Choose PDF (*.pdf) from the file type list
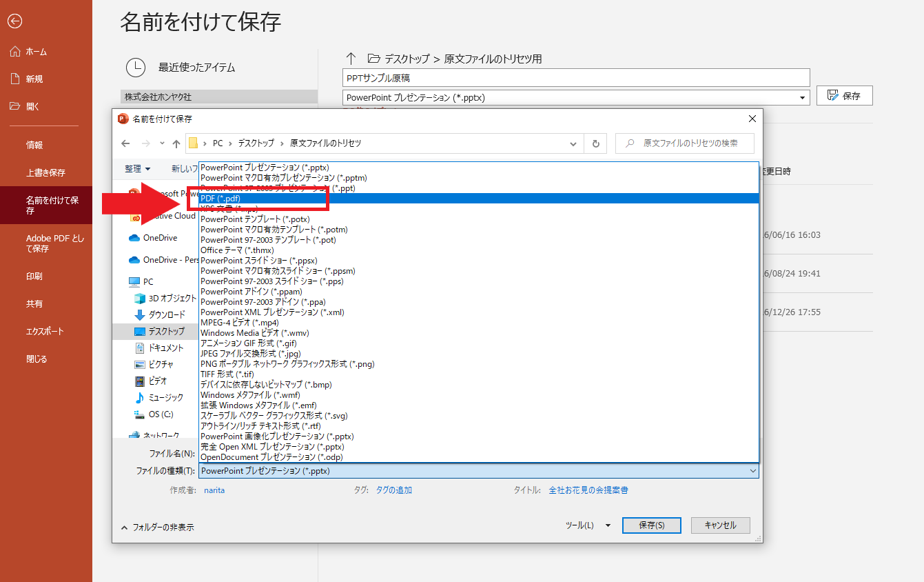This screenshot has height=582, width=924. tap(479, 199)
